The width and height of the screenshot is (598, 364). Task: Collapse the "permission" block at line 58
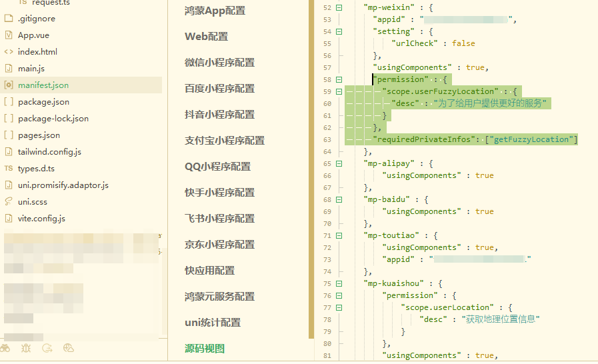tap(339, 79)
